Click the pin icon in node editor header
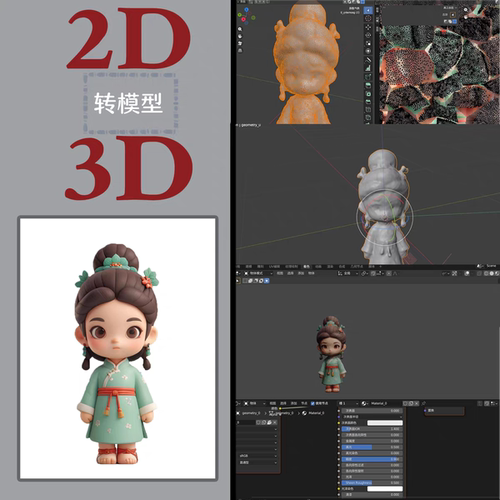 pos(424,403)
